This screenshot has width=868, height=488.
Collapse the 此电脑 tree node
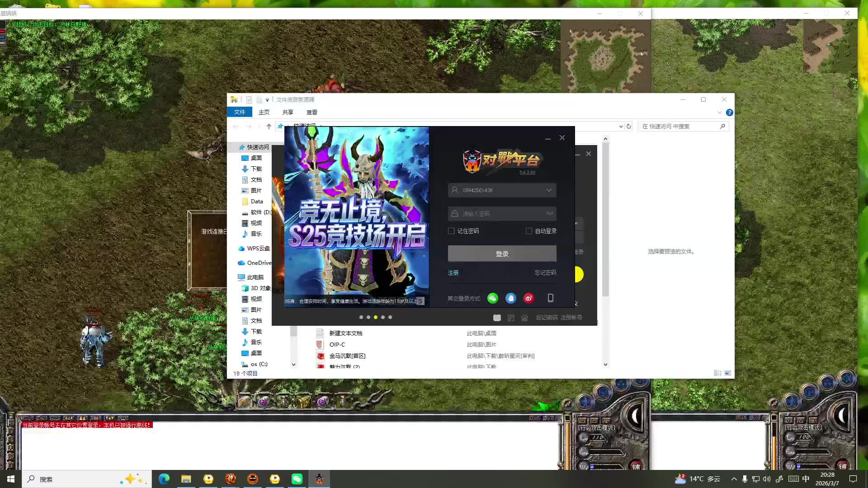click(x=233, y=277)
